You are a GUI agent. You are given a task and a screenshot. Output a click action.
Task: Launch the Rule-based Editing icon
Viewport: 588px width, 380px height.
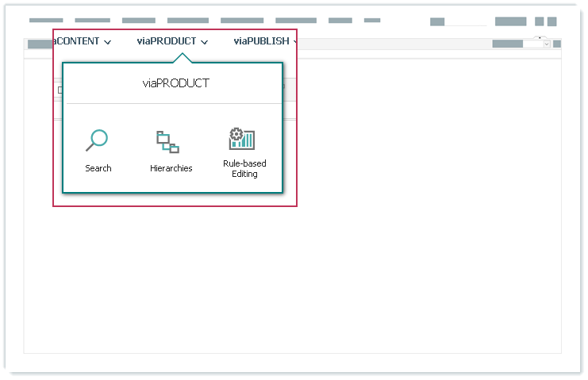tap(241, 140)
